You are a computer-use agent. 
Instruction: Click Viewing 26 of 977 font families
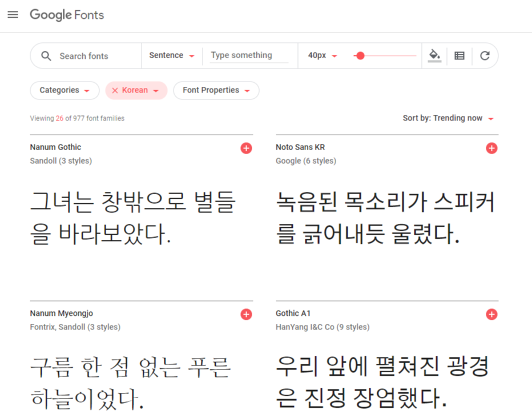77,118
